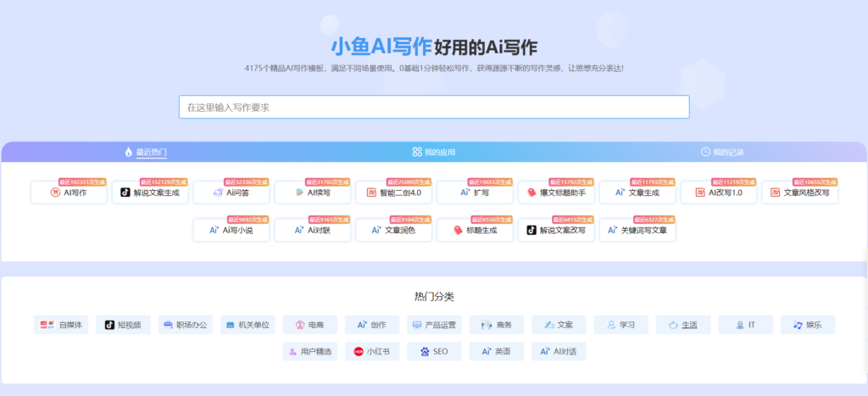This screenshot has width=868, height=396.
Task: Select the 文章润色 template
Action: pyautogui.click(x=393, y=231)
